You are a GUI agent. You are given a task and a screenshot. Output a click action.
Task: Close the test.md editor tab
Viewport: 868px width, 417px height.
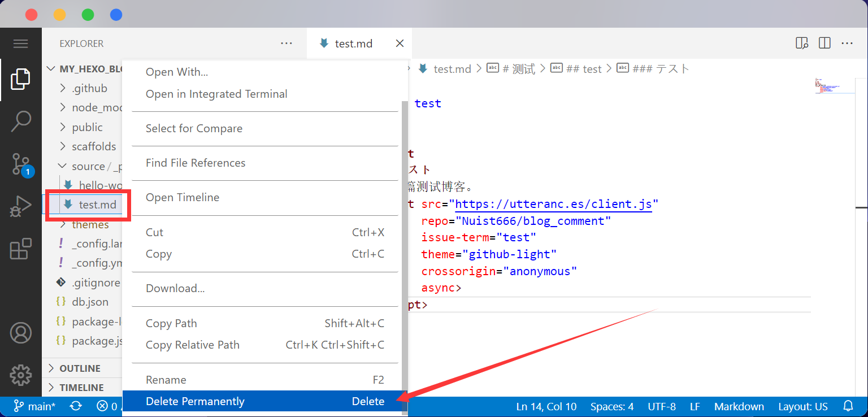point(400,44)
